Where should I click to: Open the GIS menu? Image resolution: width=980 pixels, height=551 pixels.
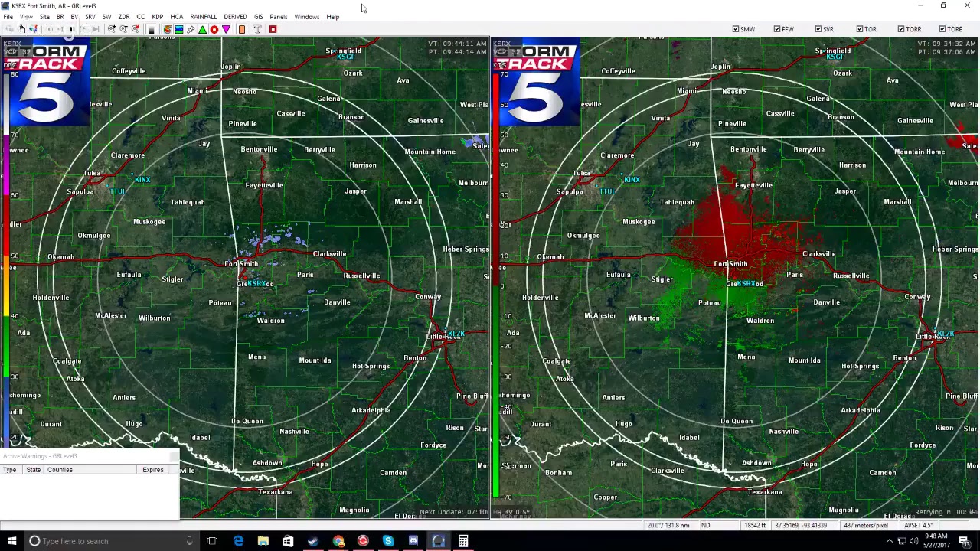258,17
